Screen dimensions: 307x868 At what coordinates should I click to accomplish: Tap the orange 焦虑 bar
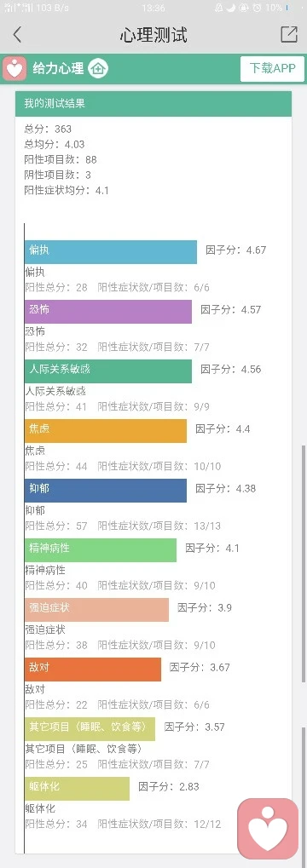point(106,431)
